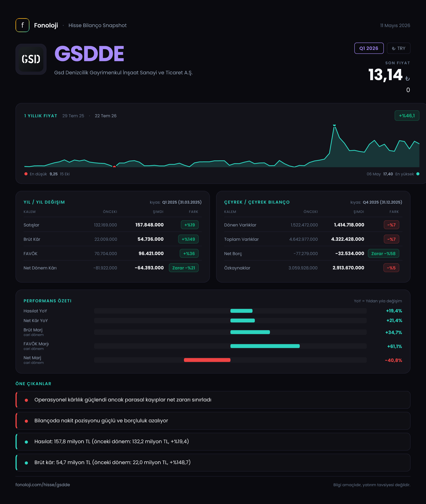
Task: Click the 1 YILLIK FİYAT chart heading
Action: (41, 116)
